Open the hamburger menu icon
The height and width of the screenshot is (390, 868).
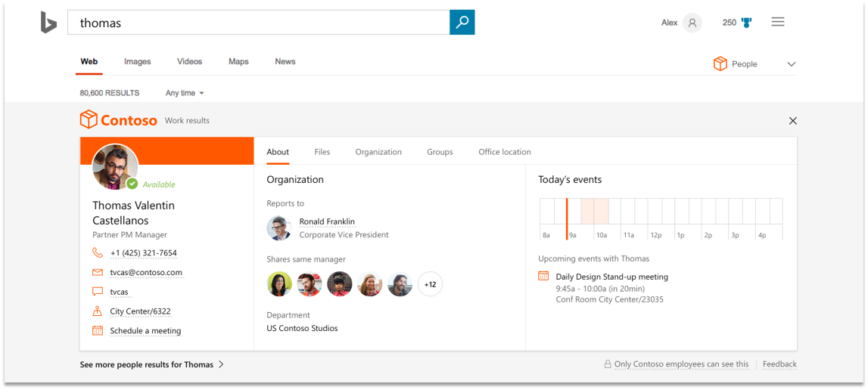[x=778, y=22]
